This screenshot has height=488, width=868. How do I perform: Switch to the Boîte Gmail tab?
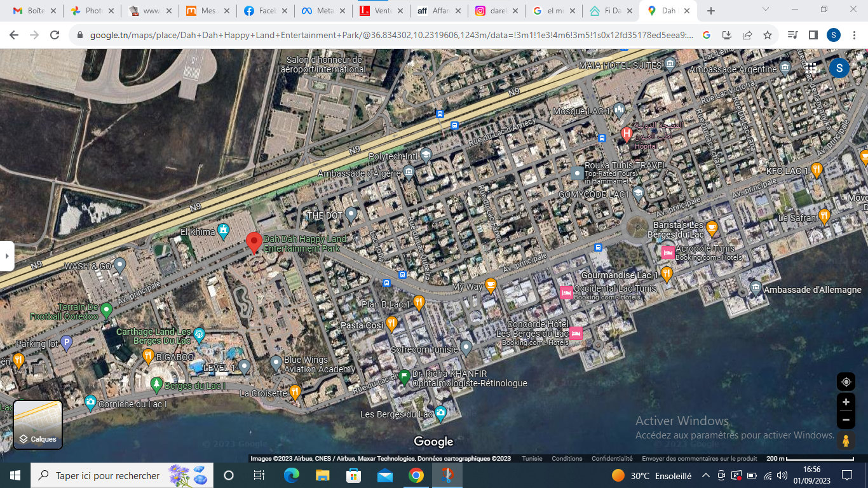(x=36, y=11)
